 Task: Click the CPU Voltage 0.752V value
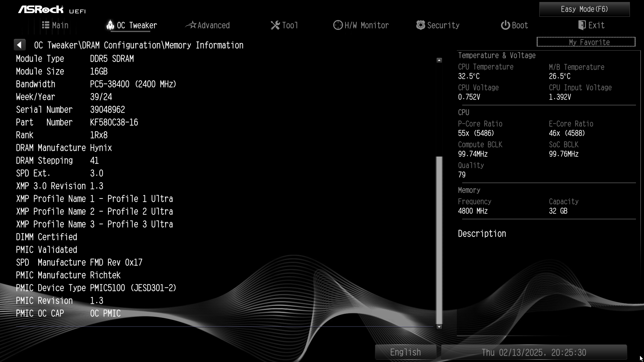(x=469, y=97)
